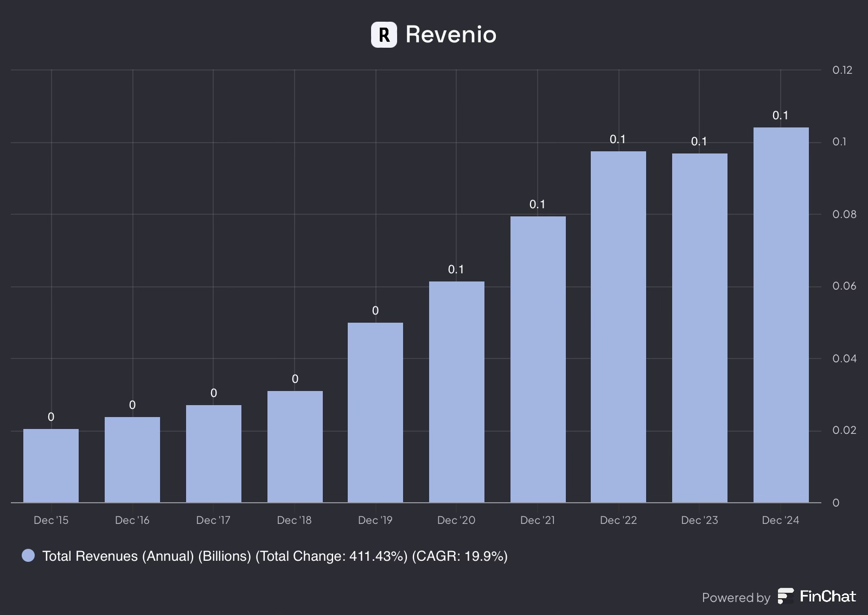
Task: Select the Dec '24 revenue bar
Action: (781, 315)
